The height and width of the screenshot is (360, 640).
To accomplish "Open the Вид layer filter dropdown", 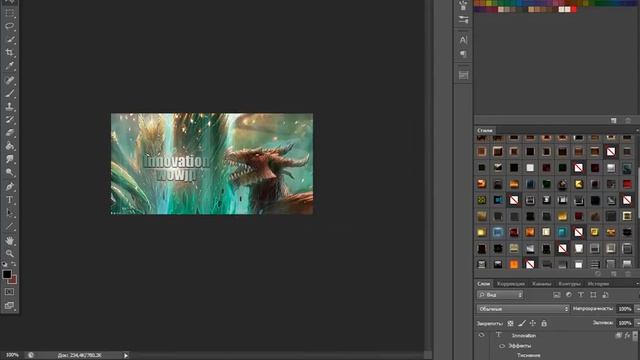I will 500,295.
